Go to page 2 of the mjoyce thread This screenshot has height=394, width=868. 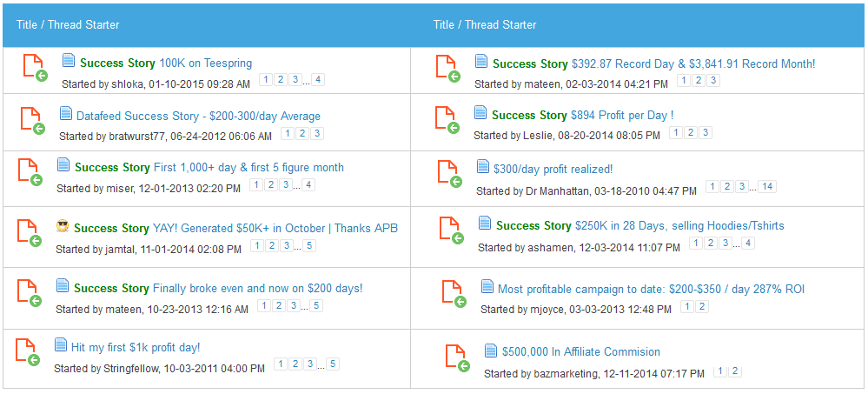point(701,306)
